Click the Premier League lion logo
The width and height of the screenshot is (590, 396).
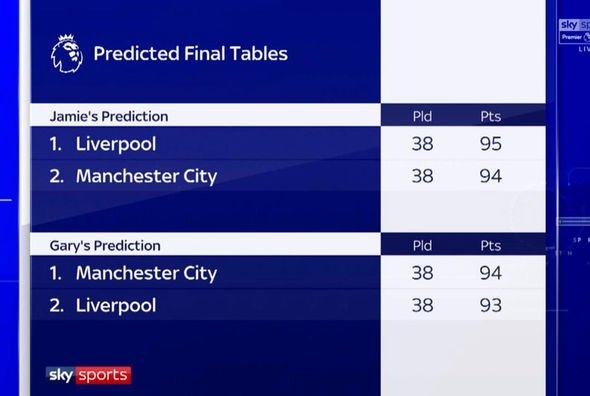point(67,54)
